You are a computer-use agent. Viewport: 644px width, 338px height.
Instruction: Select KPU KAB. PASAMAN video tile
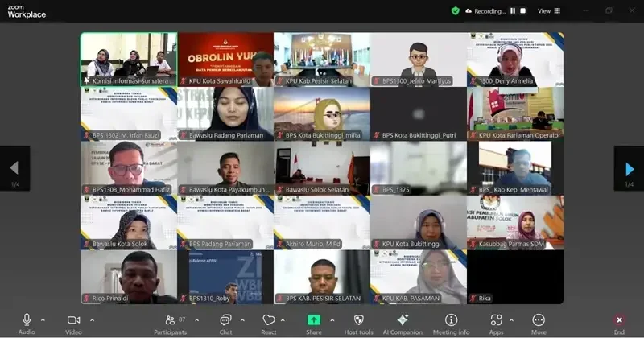coord(419,277)
